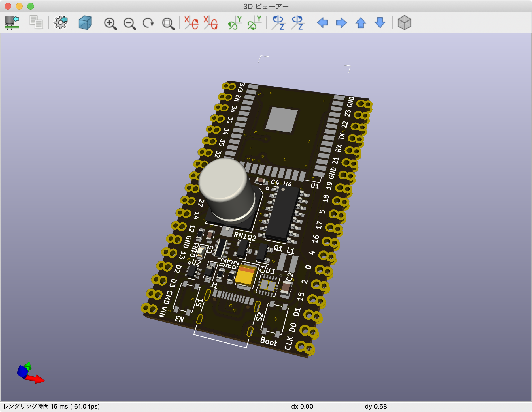Rotate the board counterclockwise around Y
The width and height of the screenshot is (532, 412).
(254, 23)
